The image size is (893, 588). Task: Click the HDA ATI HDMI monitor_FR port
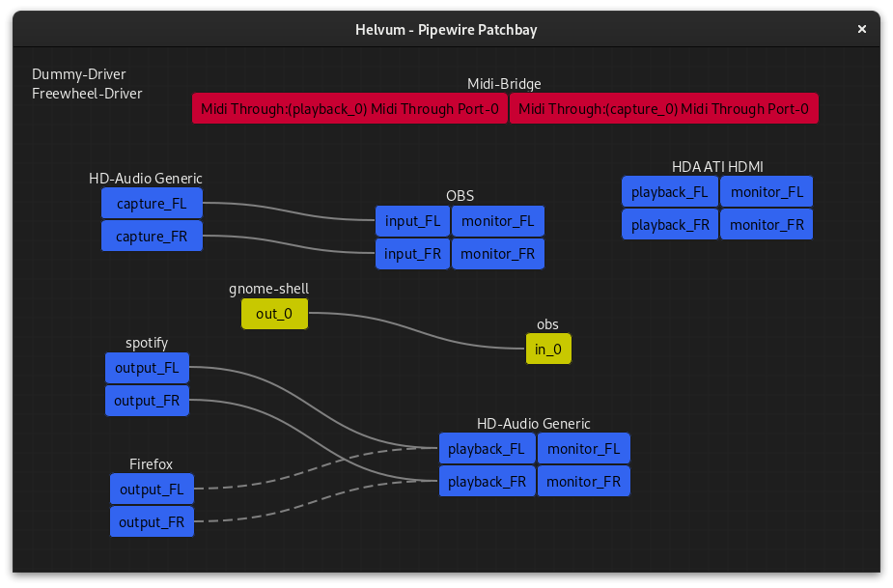tap(767, 225)
